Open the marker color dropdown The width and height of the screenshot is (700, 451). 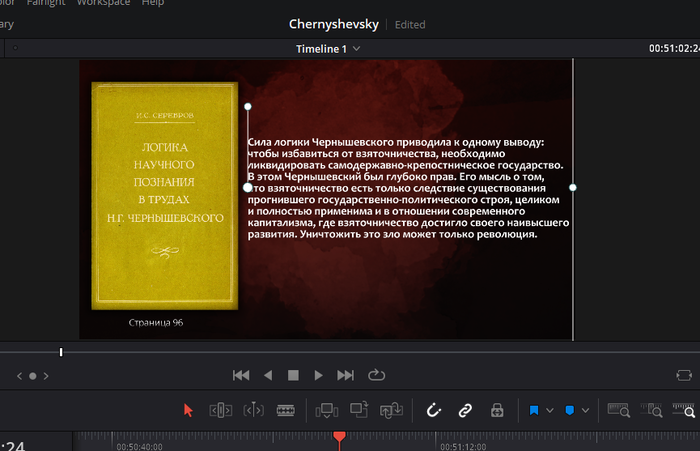(x=585, y=410)
